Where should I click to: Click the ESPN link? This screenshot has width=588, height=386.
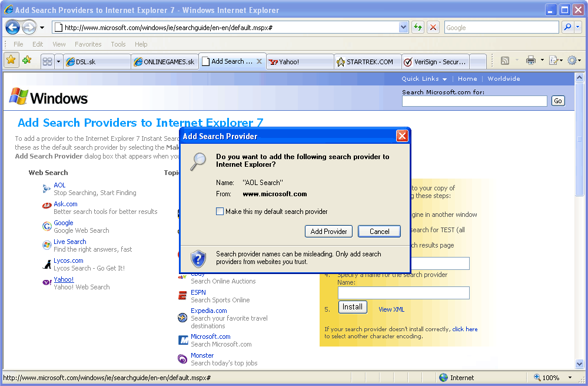(x=198, y=292)
